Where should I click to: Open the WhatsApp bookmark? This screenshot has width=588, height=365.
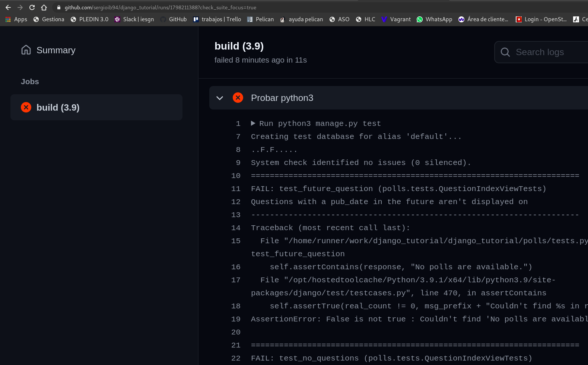click(x=434, y=19)
